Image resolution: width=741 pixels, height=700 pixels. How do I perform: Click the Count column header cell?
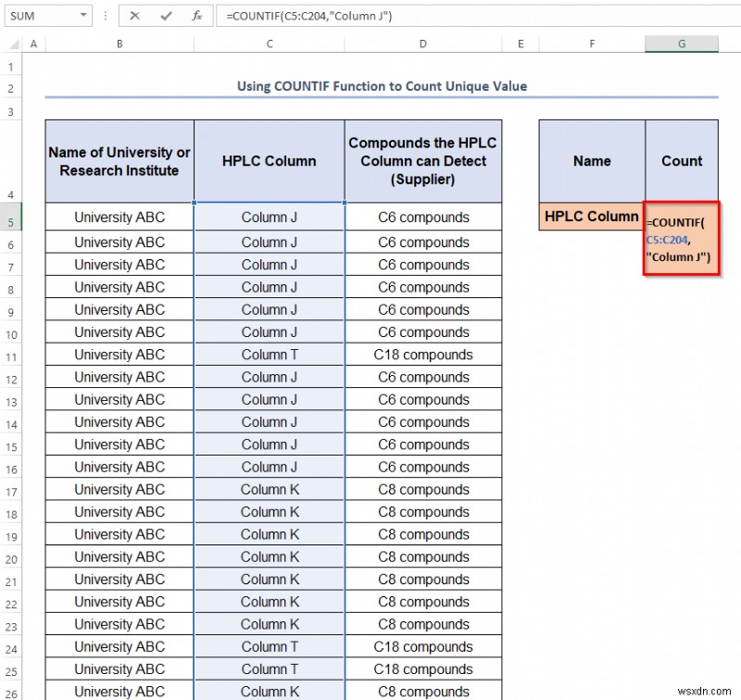682,160
